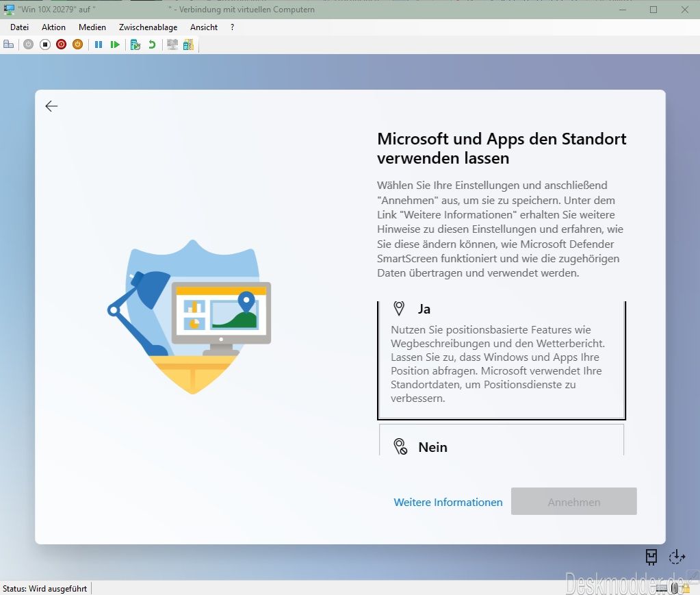Click the greyed-out Start power icon
700x595 pixels.
pyautogui.click(x=28, y=45)
